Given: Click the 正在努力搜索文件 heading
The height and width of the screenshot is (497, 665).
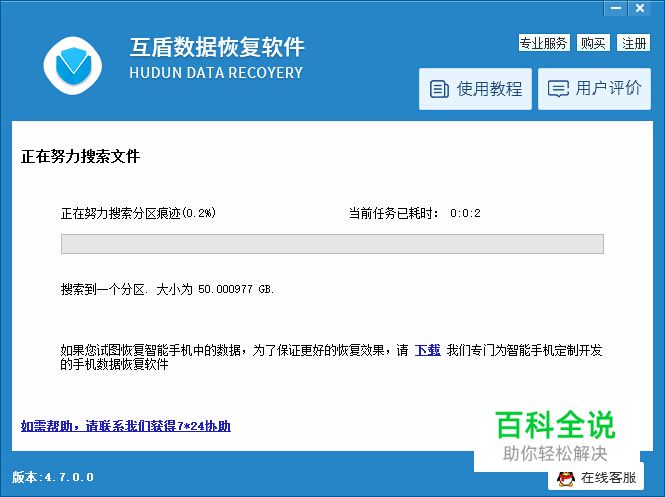Looking at the screenshot, I should click(x=80, y=156).
